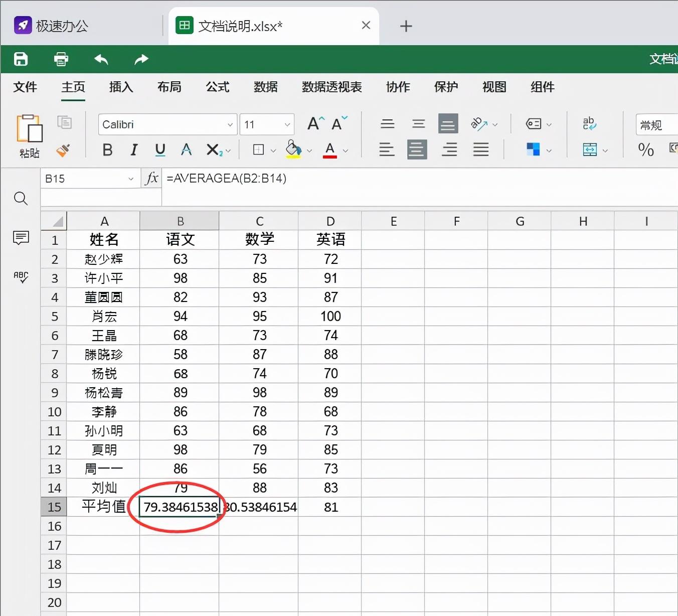This screenshot has height=616, width=678.
Task: Click the 粘贴 label button
Action: tap(29, 153)
